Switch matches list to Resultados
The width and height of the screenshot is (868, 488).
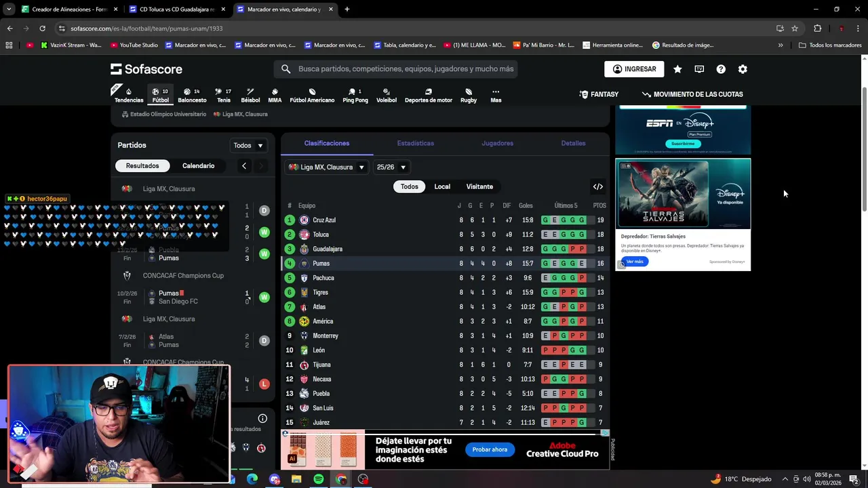pyautogui.click(x=142, y=166)
